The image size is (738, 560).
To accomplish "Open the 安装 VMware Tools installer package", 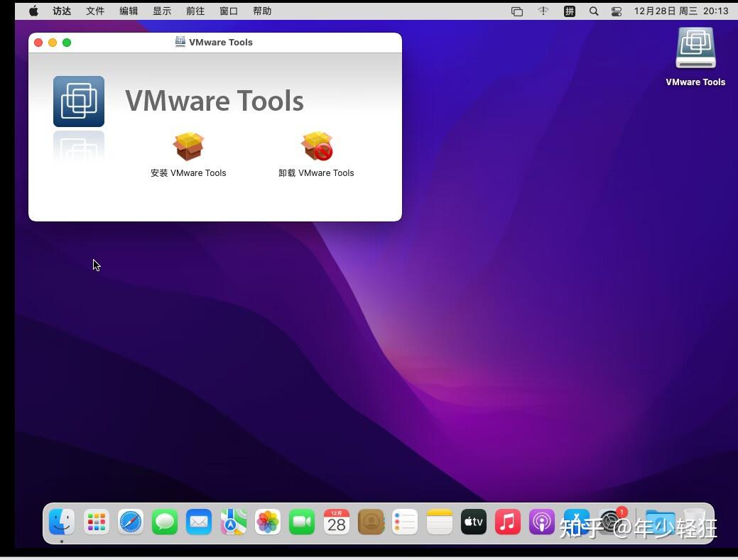I will (x=188, y=147).
